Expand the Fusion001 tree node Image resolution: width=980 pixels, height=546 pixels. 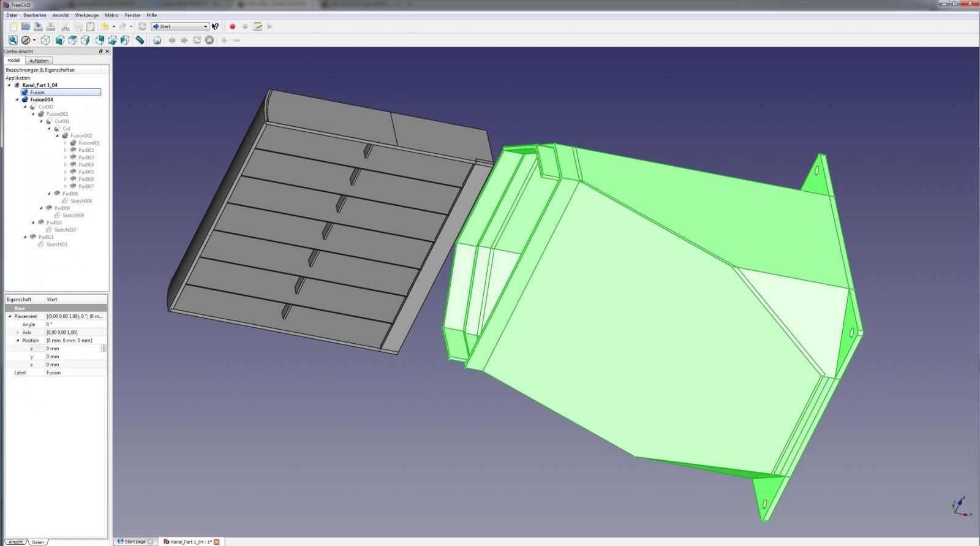pos(66,143)
